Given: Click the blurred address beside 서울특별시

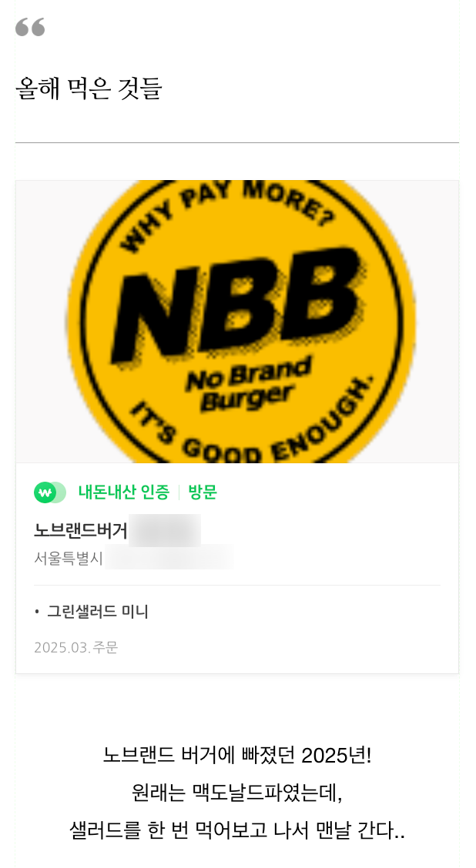Looking at the screenshot, I should point(169,557).
